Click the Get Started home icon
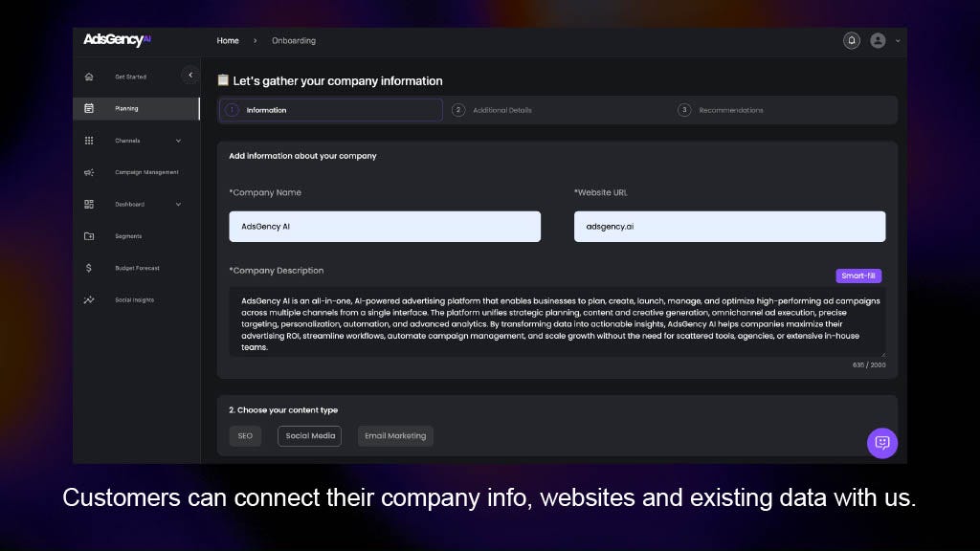This screenshot has height=551, width=980. click(x=89, y=77)
